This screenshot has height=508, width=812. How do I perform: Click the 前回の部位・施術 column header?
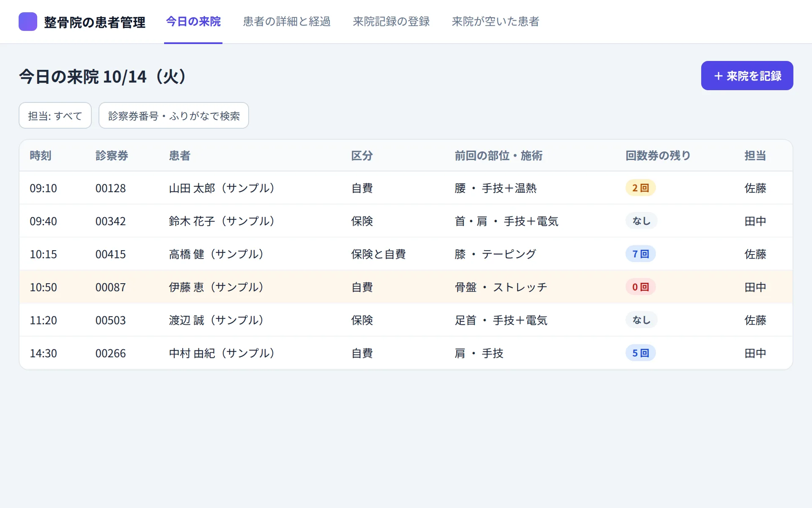499,156
